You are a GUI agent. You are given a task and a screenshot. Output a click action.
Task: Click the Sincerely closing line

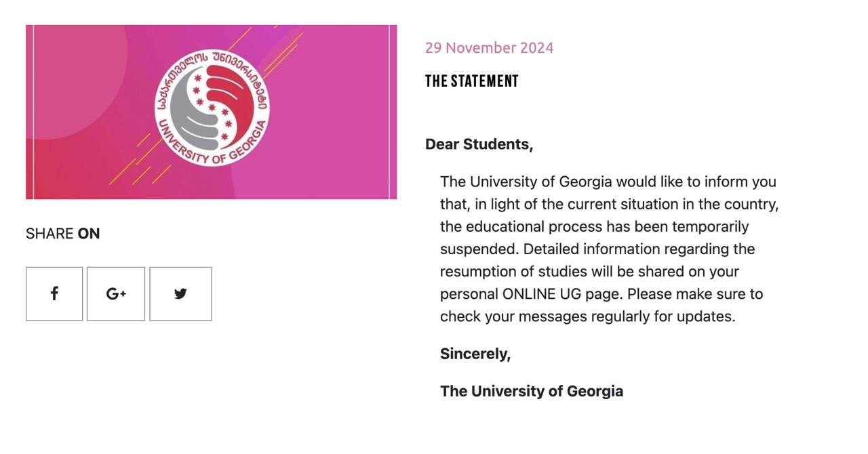coord(475,354)
